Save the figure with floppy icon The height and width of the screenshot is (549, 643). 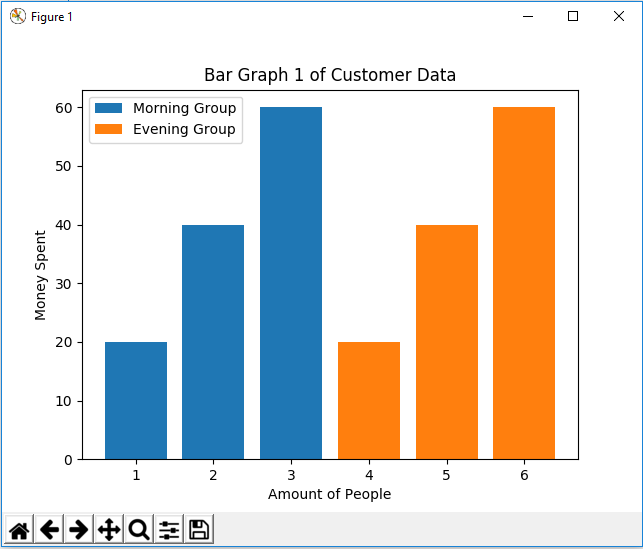coord(199,529)
